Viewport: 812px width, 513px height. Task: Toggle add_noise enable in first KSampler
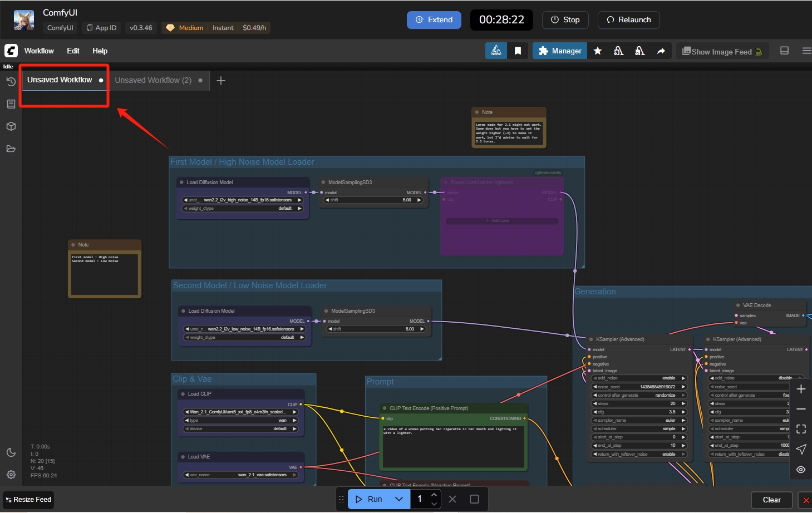tap(639, 378)
